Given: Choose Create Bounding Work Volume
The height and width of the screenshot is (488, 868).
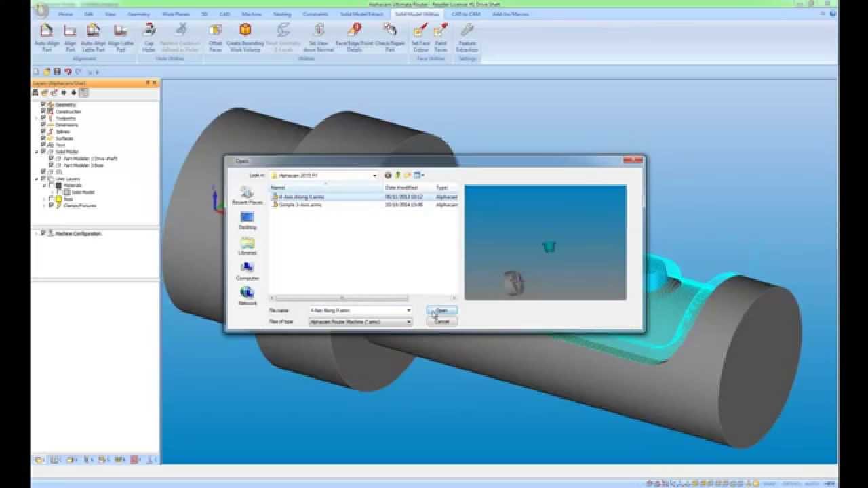Looking at the screenshot, I should click(x=245, y=37).
